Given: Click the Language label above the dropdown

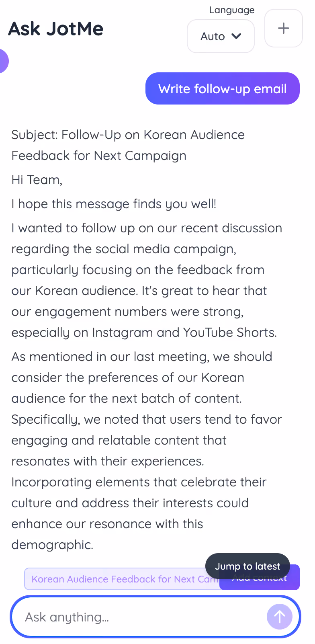Looking at the screenshot, I should [232, 10].
